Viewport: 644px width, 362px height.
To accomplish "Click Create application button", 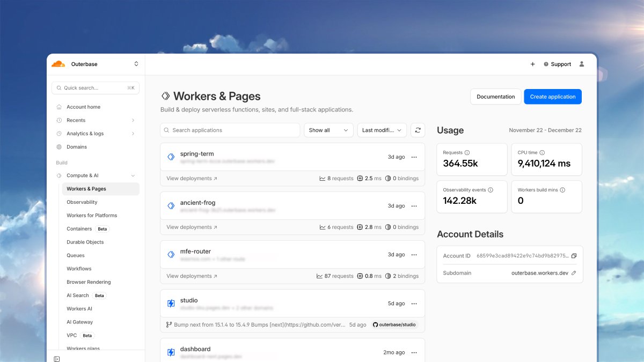I will pyautogui.click(x=553, y=97).
